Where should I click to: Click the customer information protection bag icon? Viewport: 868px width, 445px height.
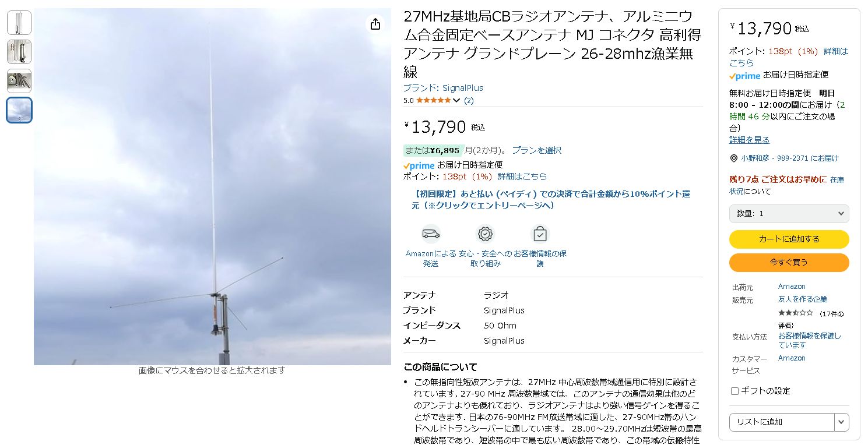tap(540, 234)
